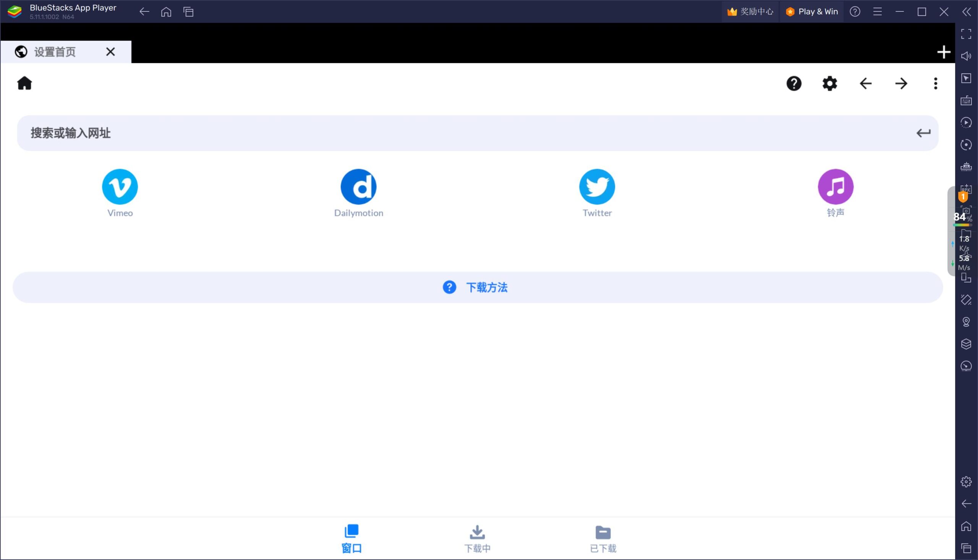Open Dailymotion from shortcut icon
Viewport: 978px width, 560px height.
[359, 187]
